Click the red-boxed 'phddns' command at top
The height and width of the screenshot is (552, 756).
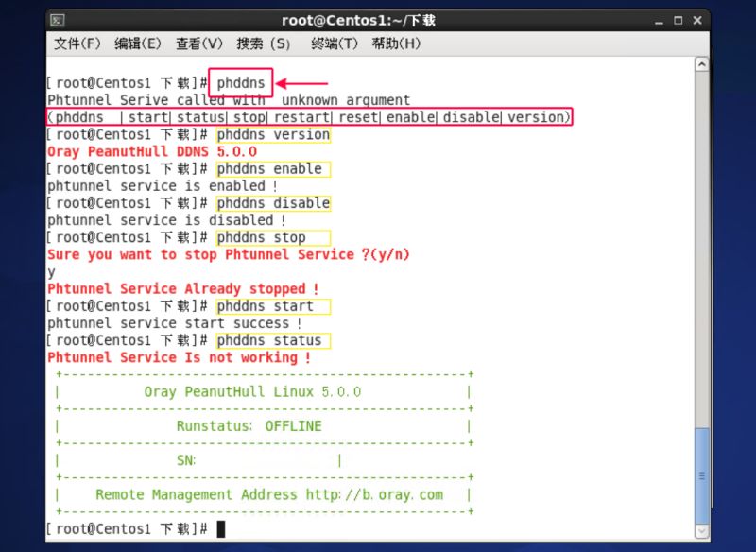point(241,83)
